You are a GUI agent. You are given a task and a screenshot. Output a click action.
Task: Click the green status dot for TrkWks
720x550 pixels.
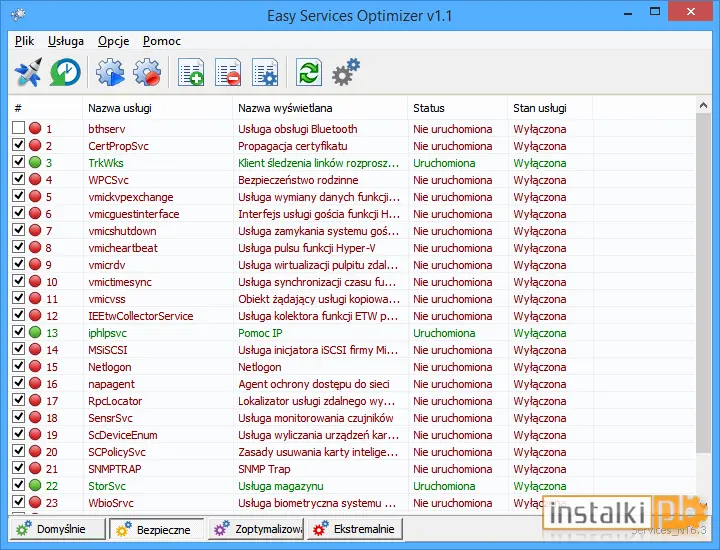(x=35, y=162)
